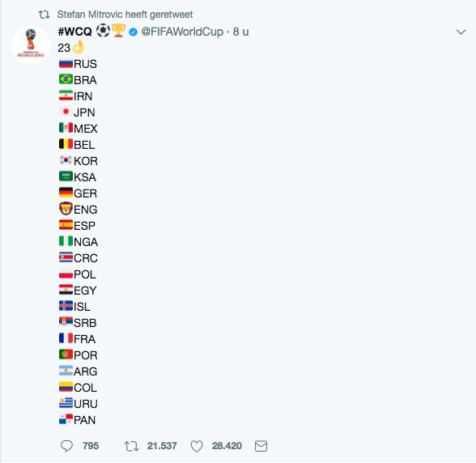476x463 pixels.
Task: Click the retweet icon beside Stefan Mitrovic
Action: pos(44,15)
